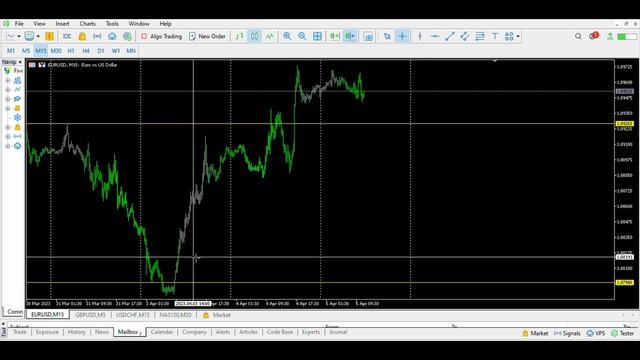The image size is (640, 360).
Task: Click the green globe toolbar icon
Action: tap(127, 36)
